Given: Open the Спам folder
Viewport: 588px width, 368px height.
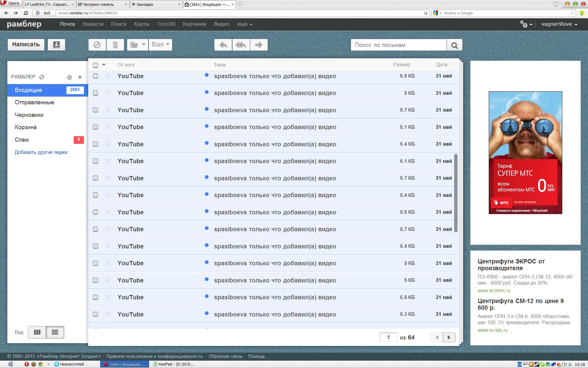Looking at the screenshot, I should tap(22, 140).
